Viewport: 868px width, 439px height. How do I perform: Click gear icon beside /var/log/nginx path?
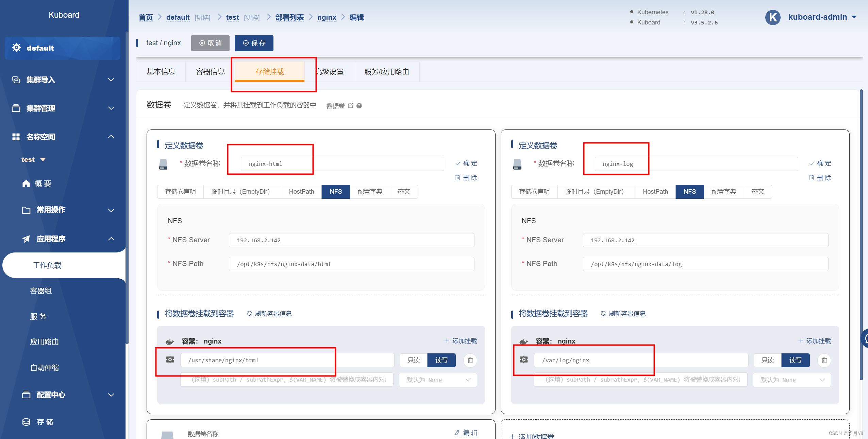[524, 359]
